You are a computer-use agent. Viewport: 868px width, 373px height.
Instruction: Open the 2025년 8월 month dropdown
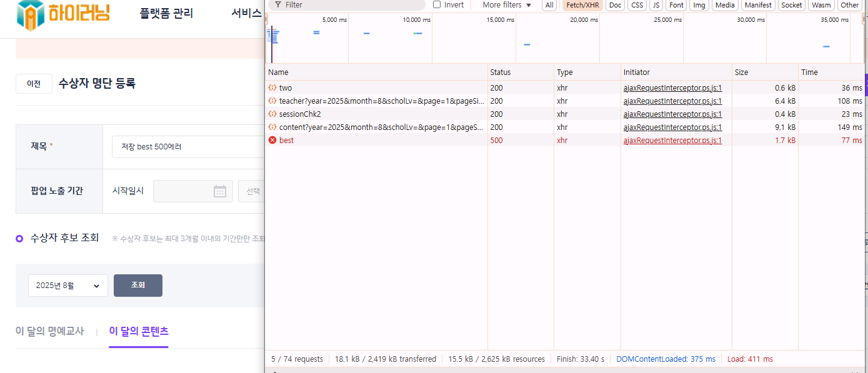pyautogui.click(x=67, y=286)
